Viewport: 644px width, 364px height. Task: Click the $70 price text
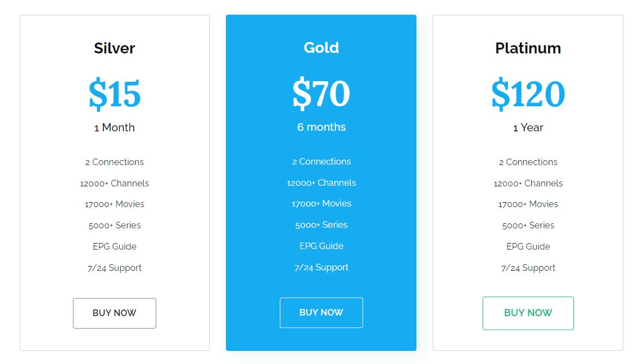point(321,93)
